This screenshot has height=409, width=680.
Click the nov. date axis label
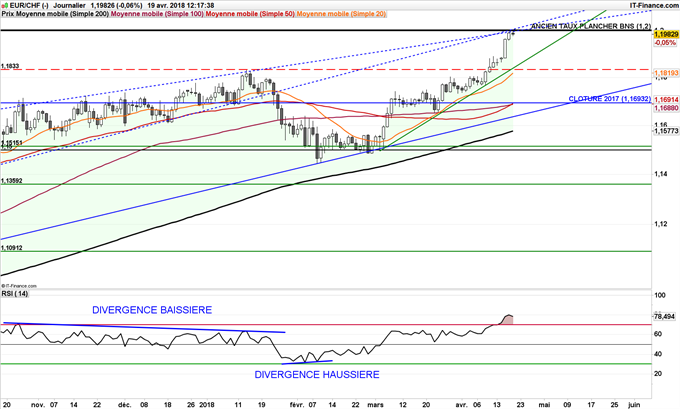pyautogui.click(x=38, y=405)
